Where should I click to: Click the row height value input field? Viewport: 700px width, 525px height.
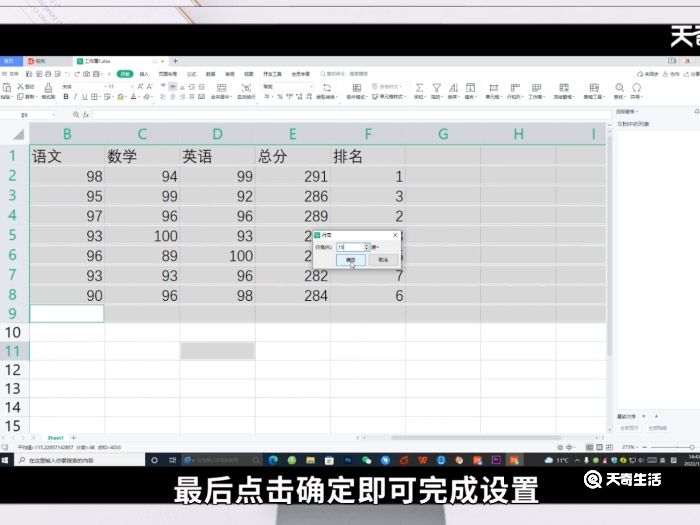coord(350,247)
